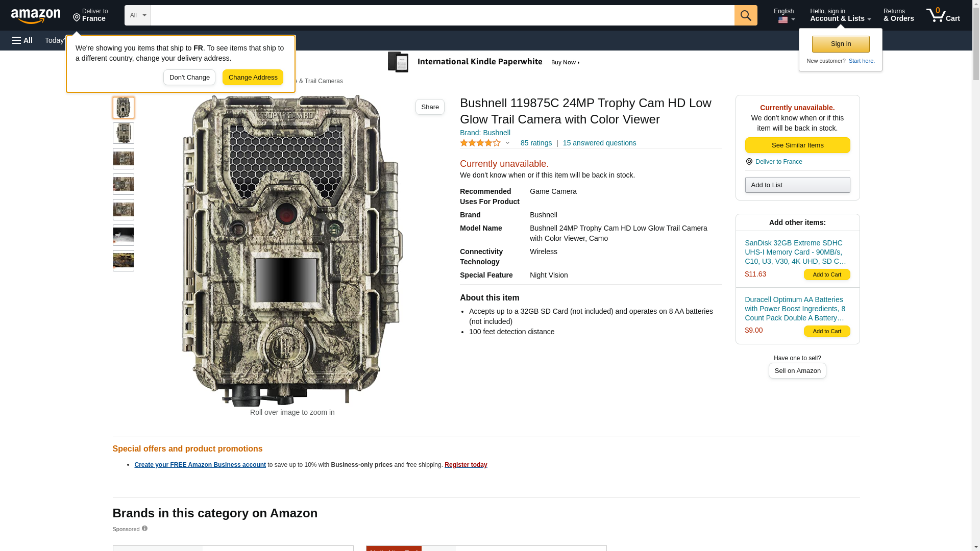Click the Kindle Paperwhite banner
The image size is (980, 551).
(485, 62)
